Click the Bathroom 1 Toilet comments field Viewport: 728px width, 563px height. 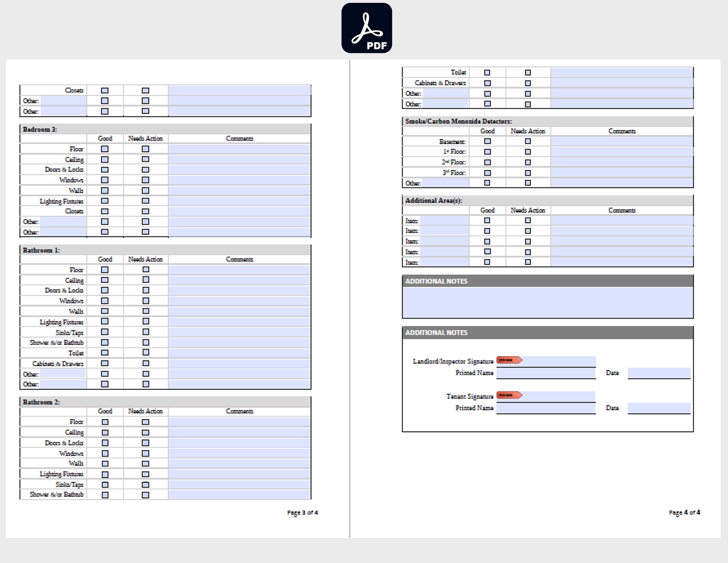(239, 353)
